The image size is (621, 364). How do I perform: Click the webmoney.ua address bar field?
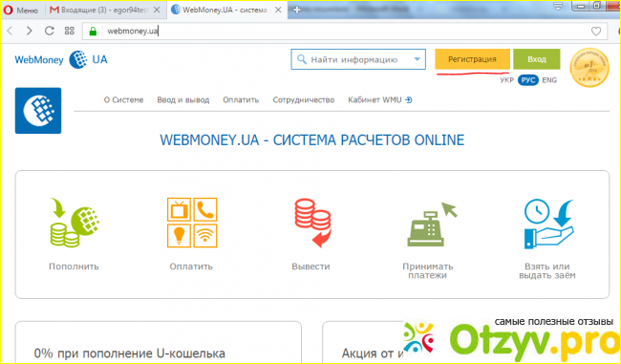pos(345,31)
